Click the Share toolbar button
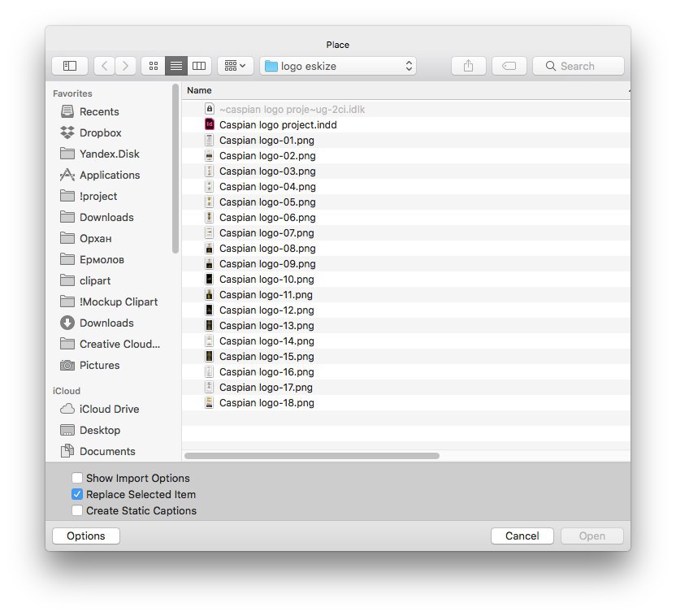676x616 pixels. 469,66
